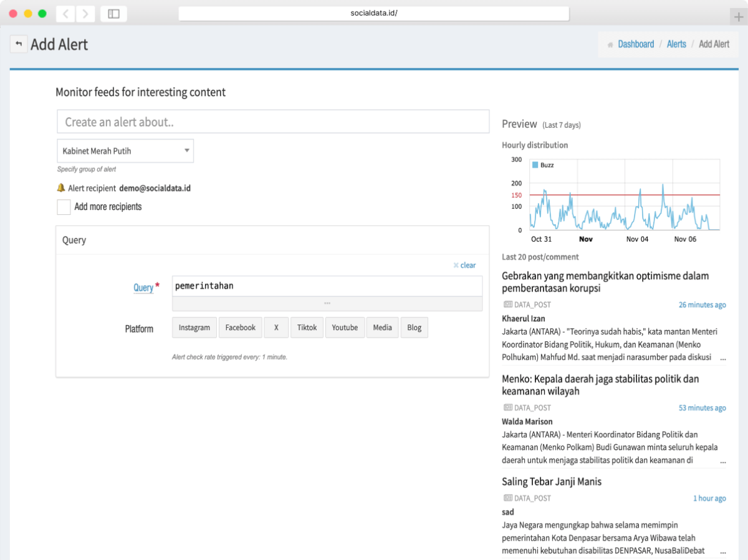Click the browser back navigation arrow

pos(65,14)
